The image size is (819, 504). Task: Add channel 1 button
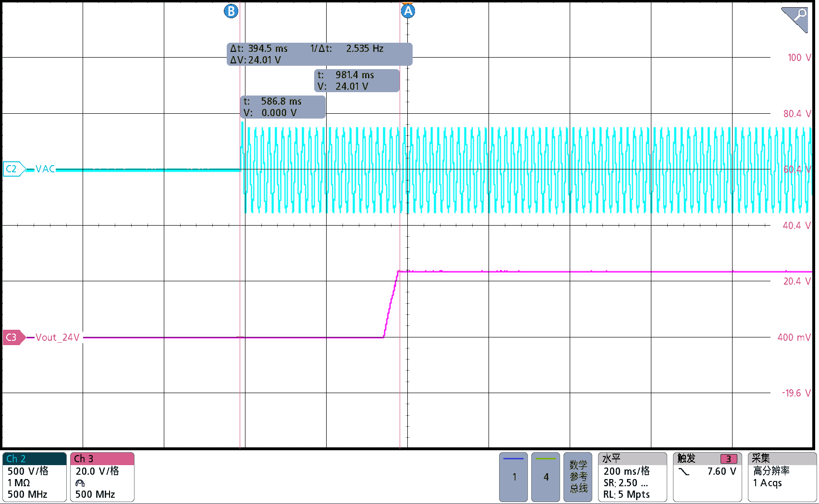513,477
